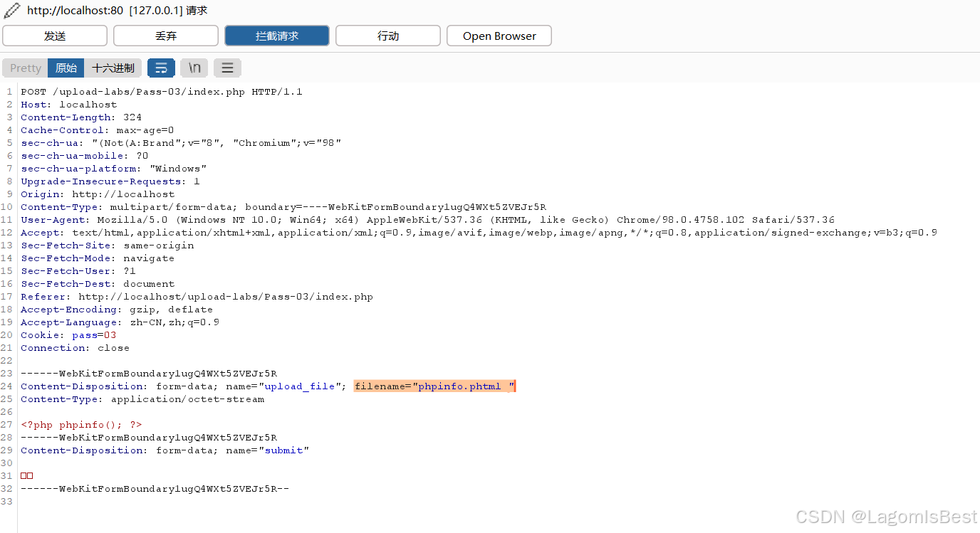Click the Cookie: pass=03 header

(68, 335)
